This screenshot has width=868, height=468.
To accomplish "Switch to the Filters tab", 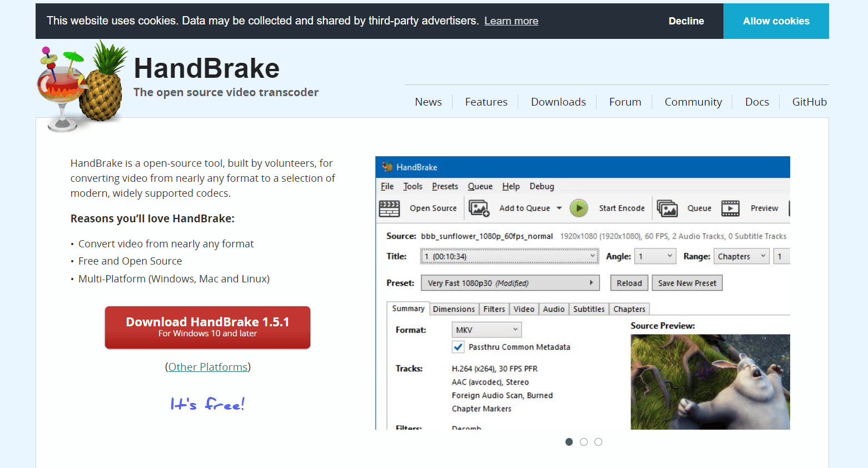I will (494, 309).
